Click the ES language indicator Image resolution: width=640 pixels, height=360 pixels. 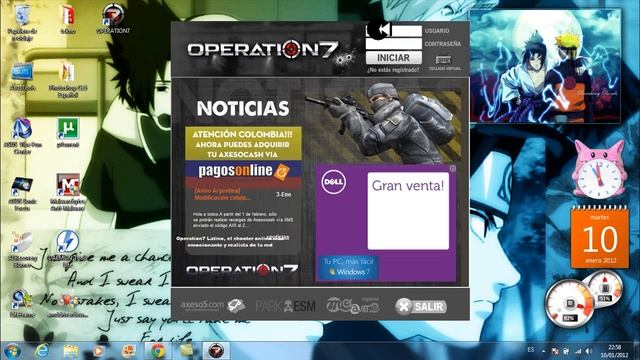click(531, 349)
